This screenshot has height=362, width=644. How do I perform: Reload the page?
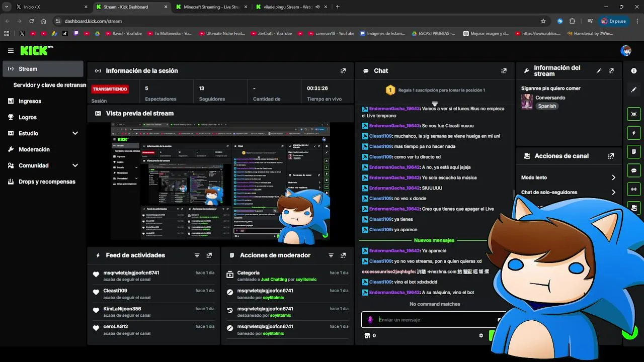point(31,21)
